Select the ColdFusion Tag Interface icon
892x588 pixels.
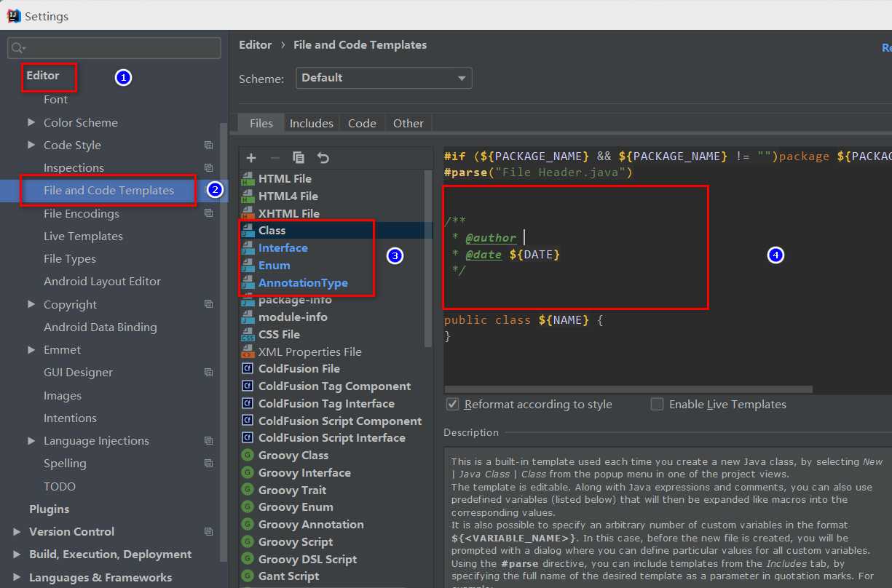click(x=247, y=404)
